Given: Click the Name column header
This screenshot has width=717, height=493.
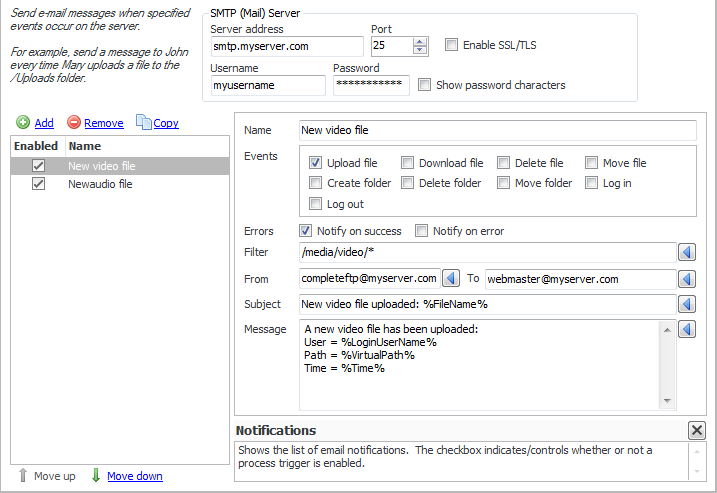Looking at the screenshot, I should pos(85,146).
